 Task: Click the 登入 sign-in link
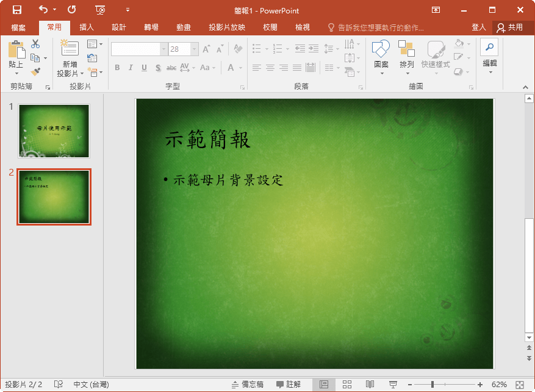pyautogui.click(x=479, y=27)
